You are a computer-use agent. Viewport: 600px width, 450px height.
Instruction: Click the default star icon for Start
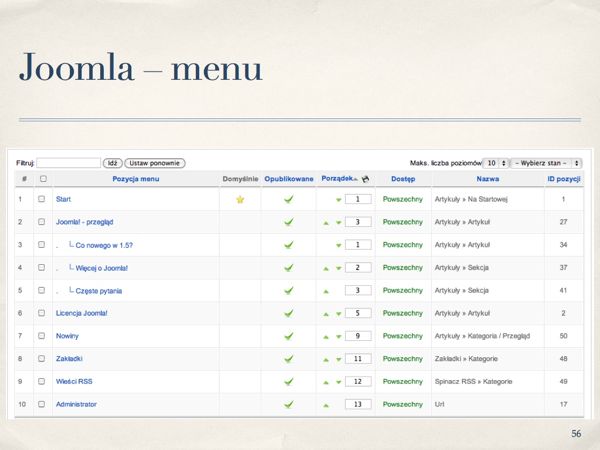pos(240,200)
